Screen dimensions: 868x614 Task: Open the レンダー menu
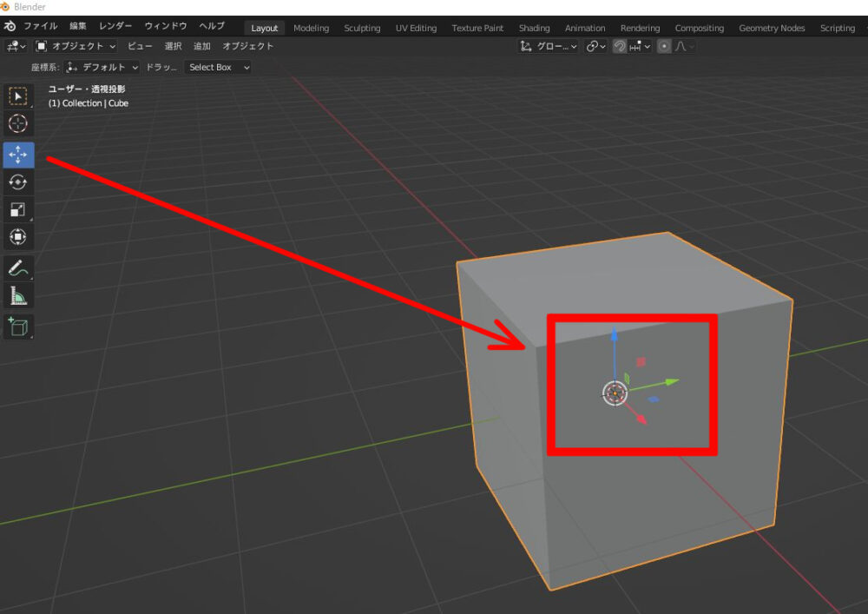tap(115, 26)
